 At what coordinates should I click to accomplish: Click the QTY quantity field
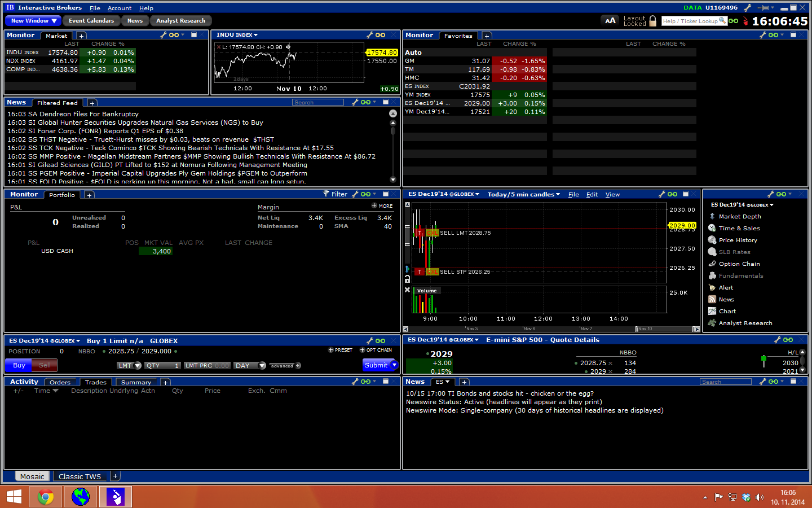tap(163, 366)
